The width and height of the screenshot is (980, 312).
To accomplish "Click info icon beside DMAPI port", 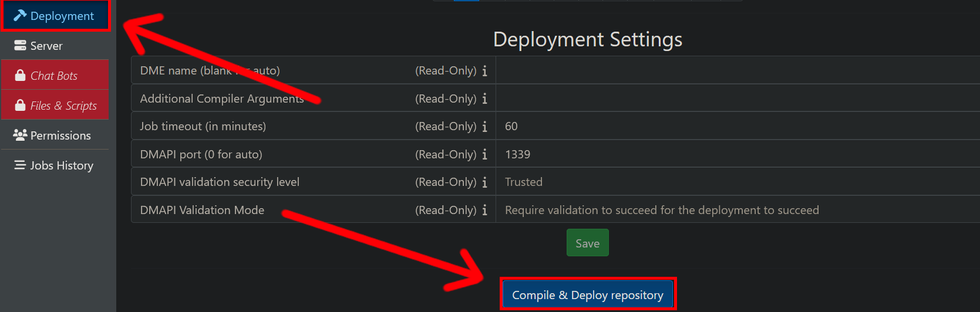I will pos(484,154).
